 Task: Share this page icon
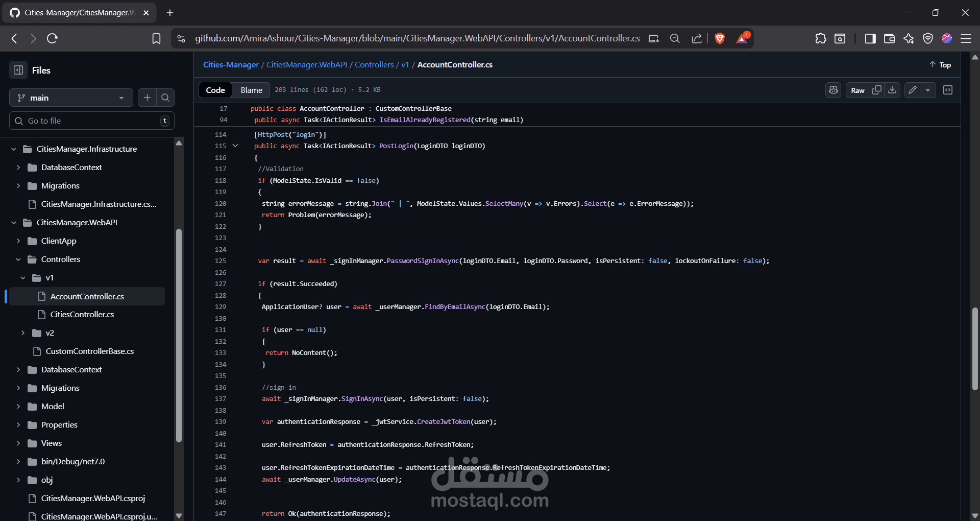[697, 38]
